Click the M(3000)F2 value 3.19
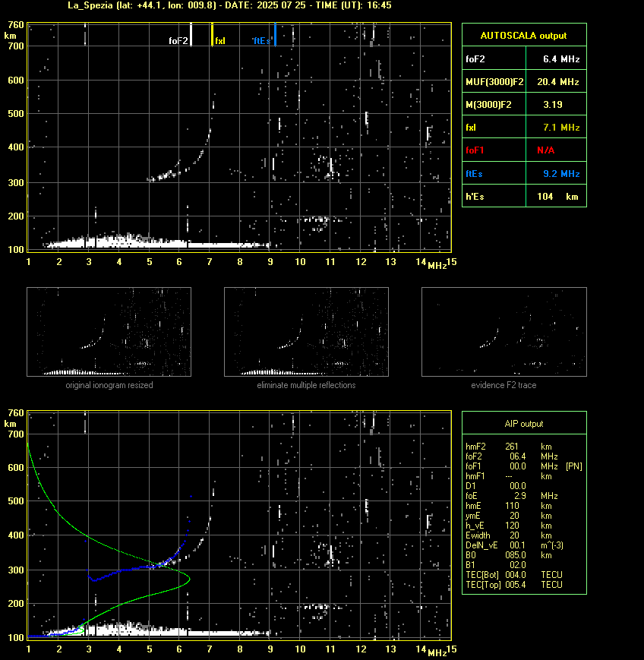Screen dimensions: 644x660 pos(553,104)
